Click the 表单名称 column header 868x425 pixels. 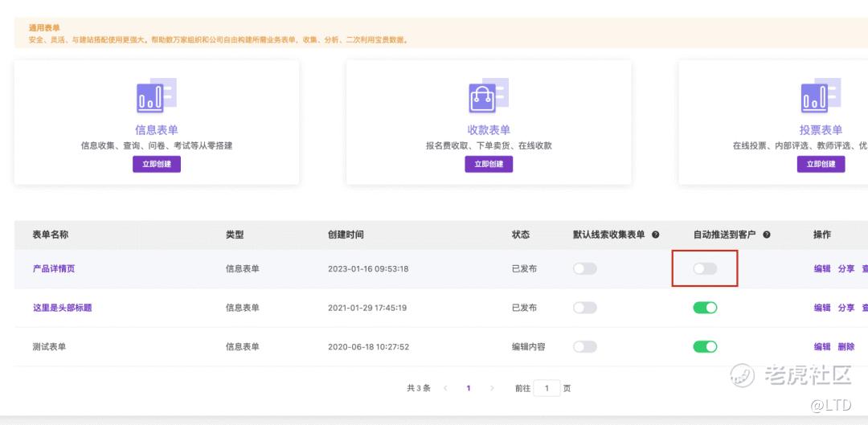click(51, 235)
